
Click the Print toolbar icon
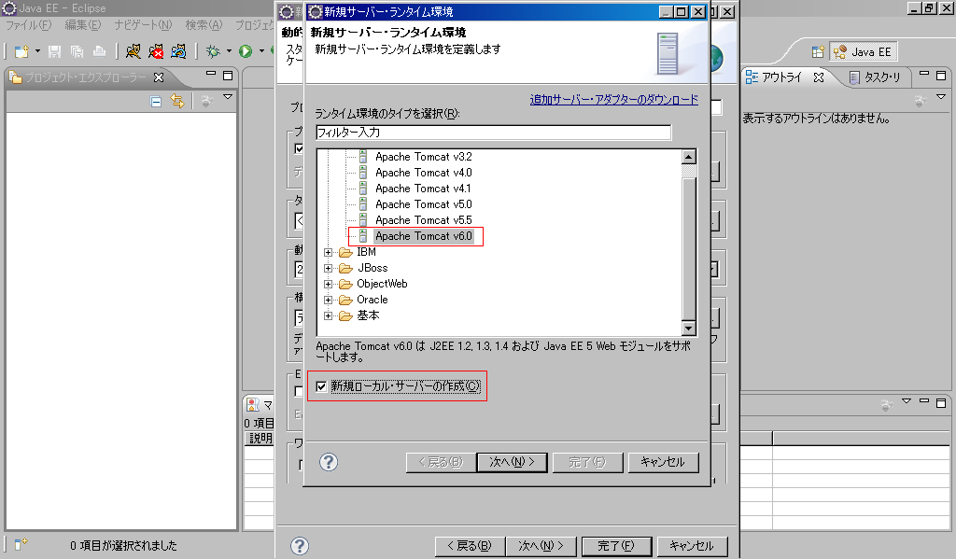click(99, 51)
